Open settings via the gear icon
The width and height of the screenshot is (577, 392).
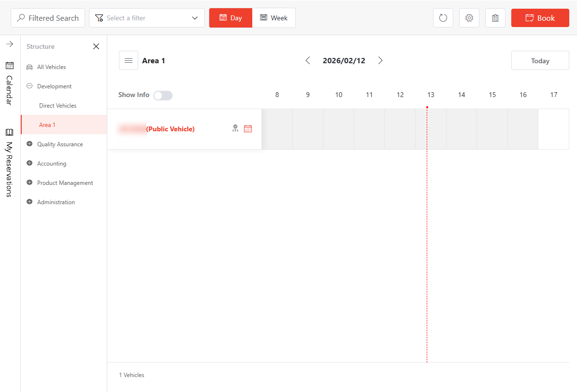[x=469, y=18]
